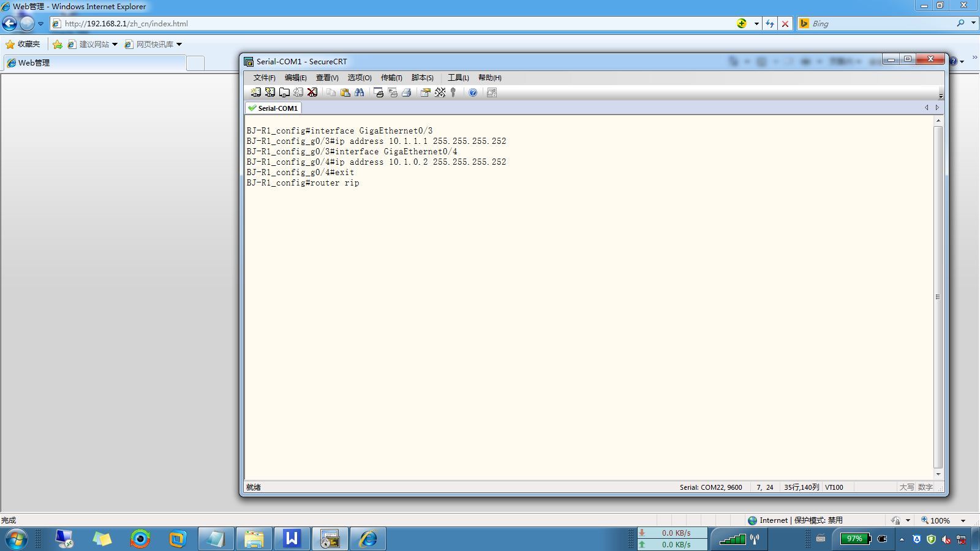Open the 文件(F) menu

[264, 78]
